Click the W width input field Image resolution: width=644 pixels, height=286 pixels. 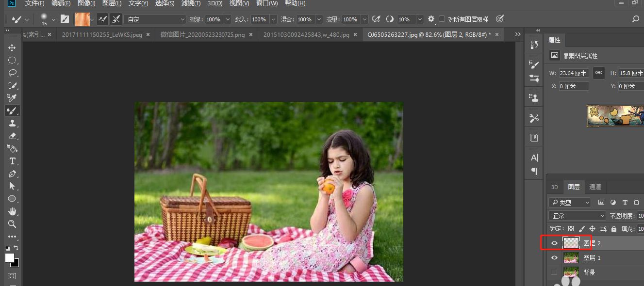[574, 73]
